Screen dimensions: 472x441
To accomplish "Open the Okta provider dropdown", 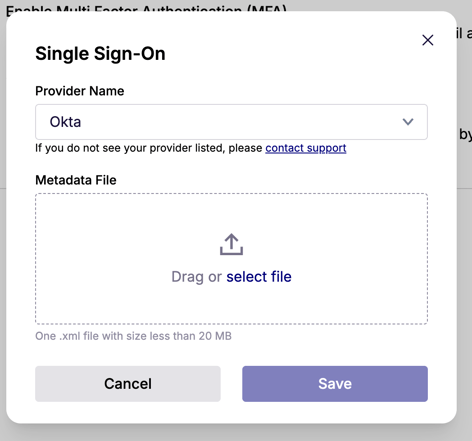I will tap(231, 122).
